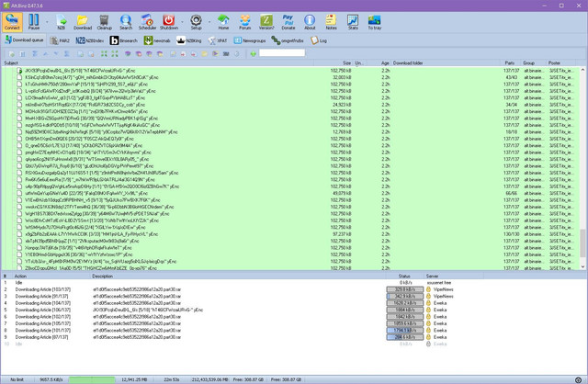Click the Download folder column header
Screen dimensions: 588x384
point(446,63)
